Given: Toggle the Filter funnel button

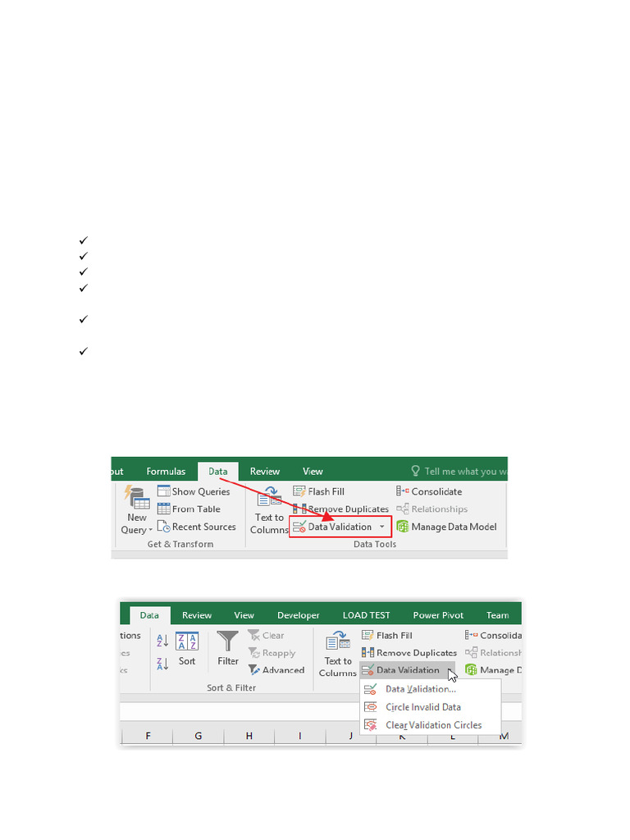Looking at the screenshot, I should [x=228, y=648].
